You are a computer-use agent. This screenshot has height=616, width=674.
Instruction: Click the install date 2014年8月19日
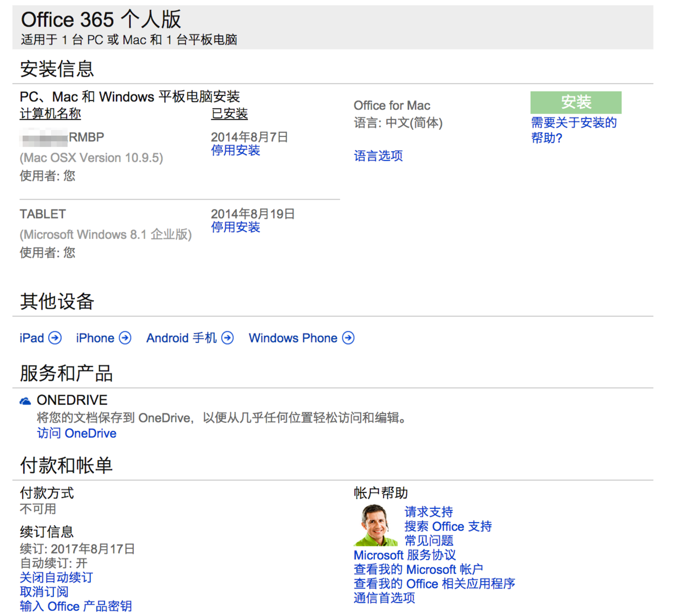(253, 214)
